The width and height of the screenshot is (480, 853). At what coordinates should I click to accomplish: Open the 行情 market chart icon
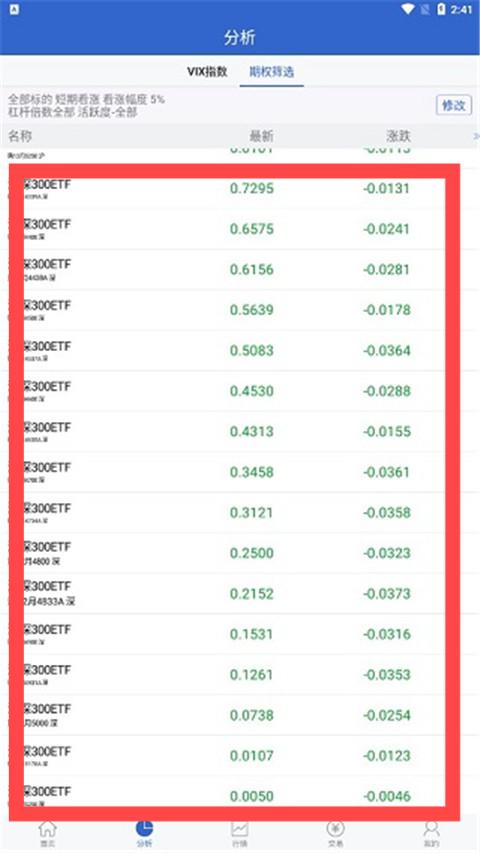[x=239, y=830]
